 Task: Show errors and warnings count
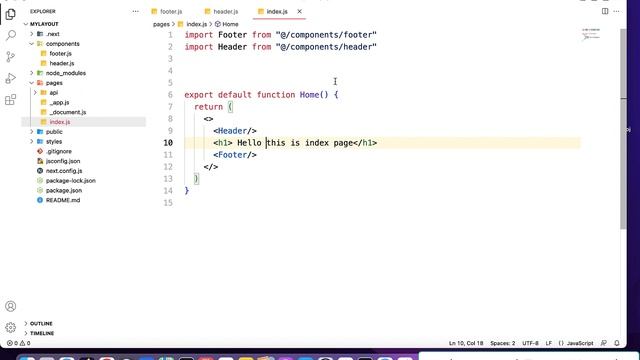click(18, 343)
